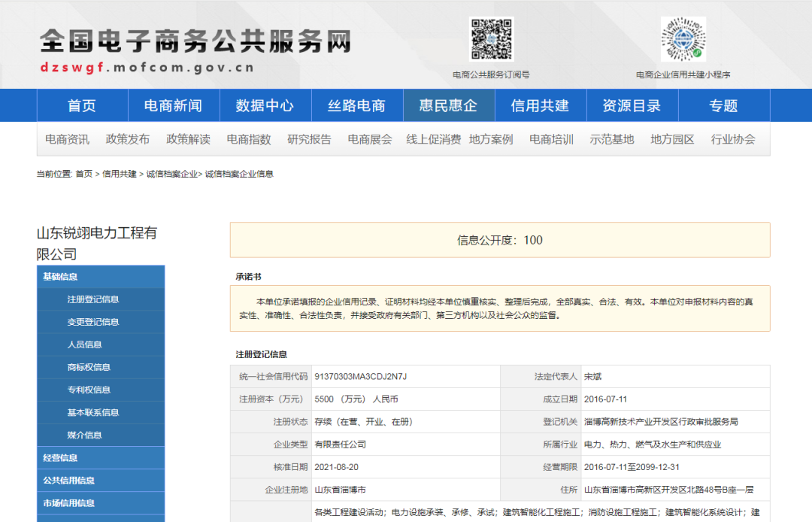Open 商标权信息 in the sidebar
Image resolution: width=812 pixels, height=522 pixels.
pyautogui.click(x=89, y=367)
